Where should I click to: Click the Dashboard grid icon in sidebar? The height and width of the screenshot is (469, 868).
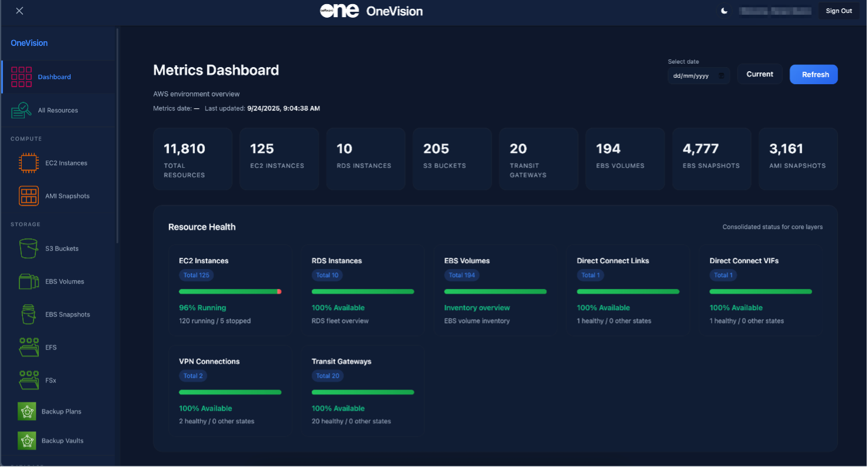point(21,77)
